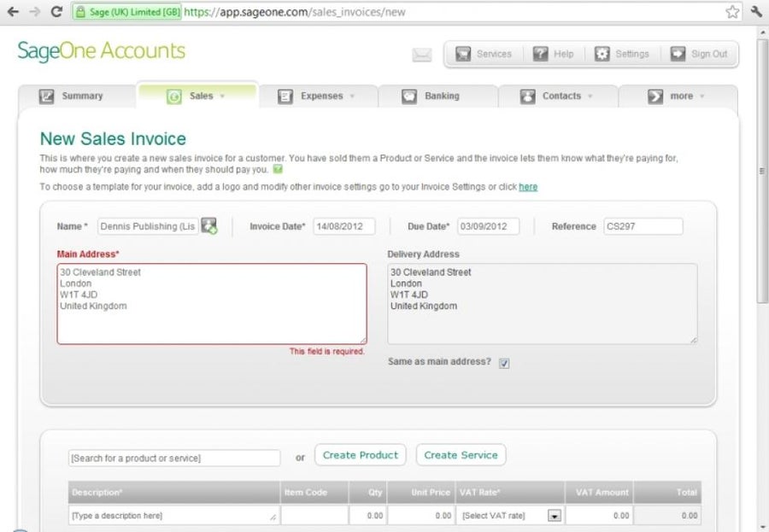Click the Qty field in first row
This screenshot has width=769, height=532.
pos(367,515)
